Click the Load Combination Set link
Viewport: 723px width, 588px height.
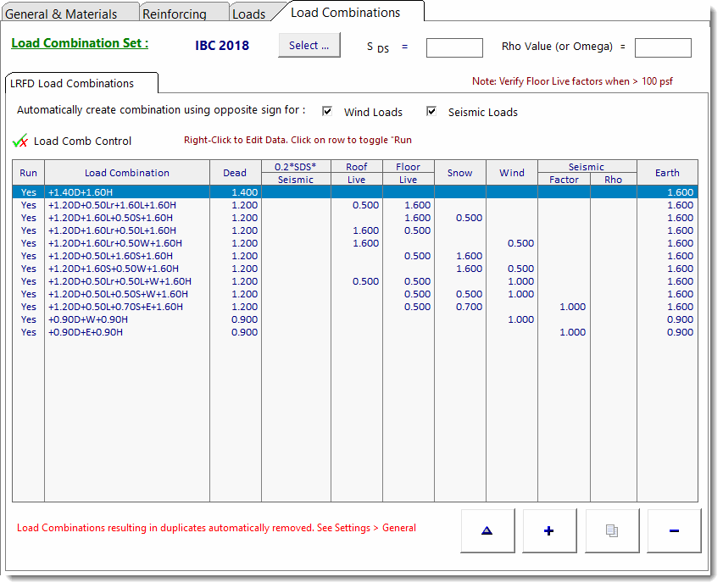click(80, 43)
